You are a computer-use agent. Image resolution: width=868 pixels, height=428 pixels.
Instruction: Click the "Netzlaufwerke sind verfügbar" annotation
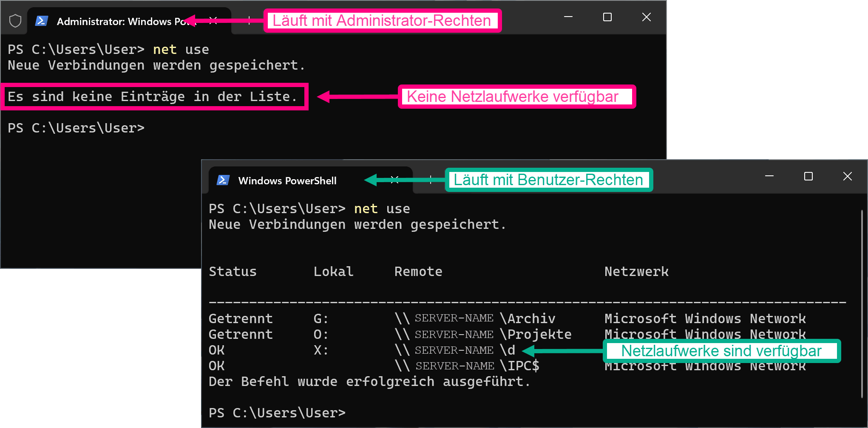721,351
